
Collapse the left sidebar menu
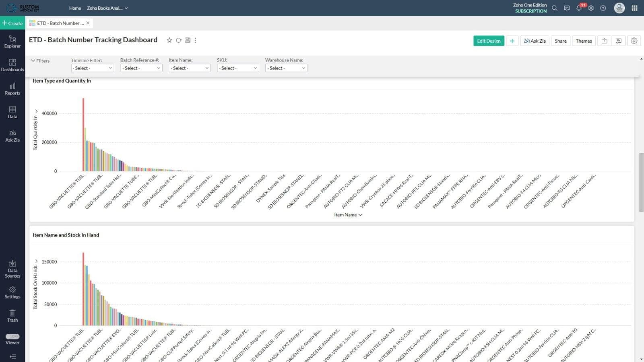(x=12, y=356)
